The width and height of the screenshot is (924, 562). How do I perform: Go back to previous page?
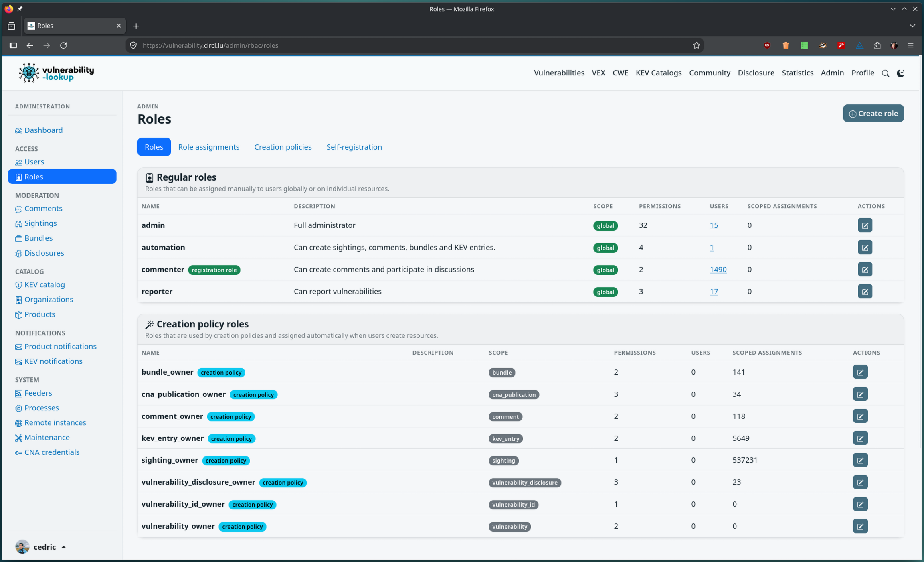click(x=30, y=45)
